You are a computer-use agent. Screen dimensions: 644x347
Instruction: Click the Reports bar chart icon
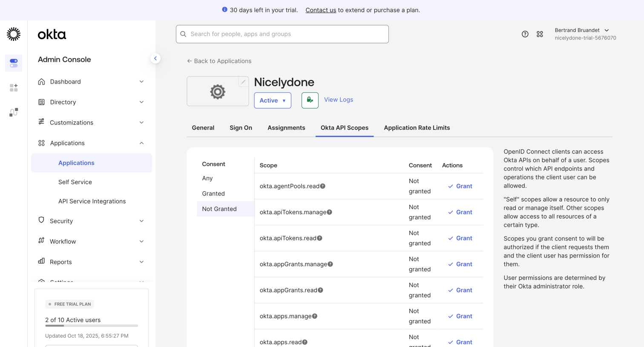tap(41, 261)
